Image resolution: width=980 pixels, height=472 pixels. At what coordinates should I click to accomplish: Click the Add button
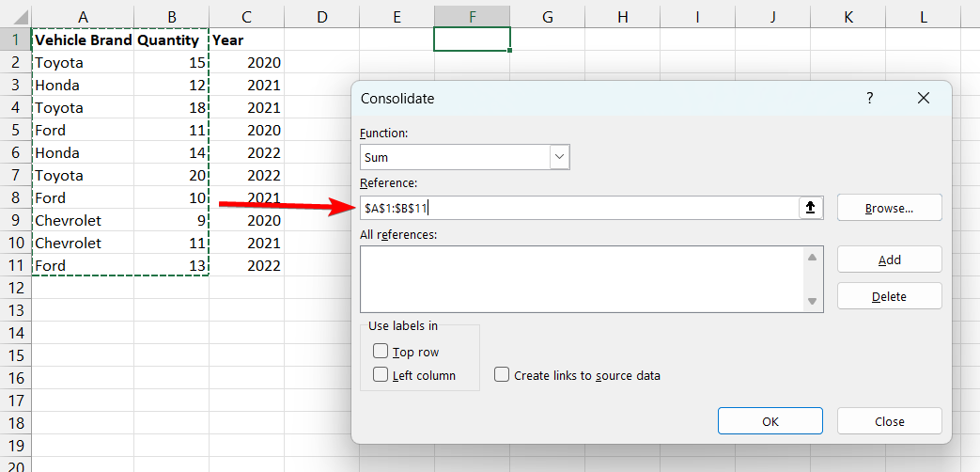pos(889,260)
